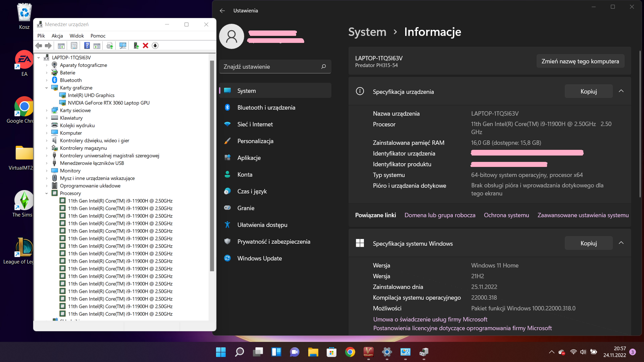Open Bluetooth i urządzenia settings
Viewport: 644px width, 362px height.
pos(275,108)
